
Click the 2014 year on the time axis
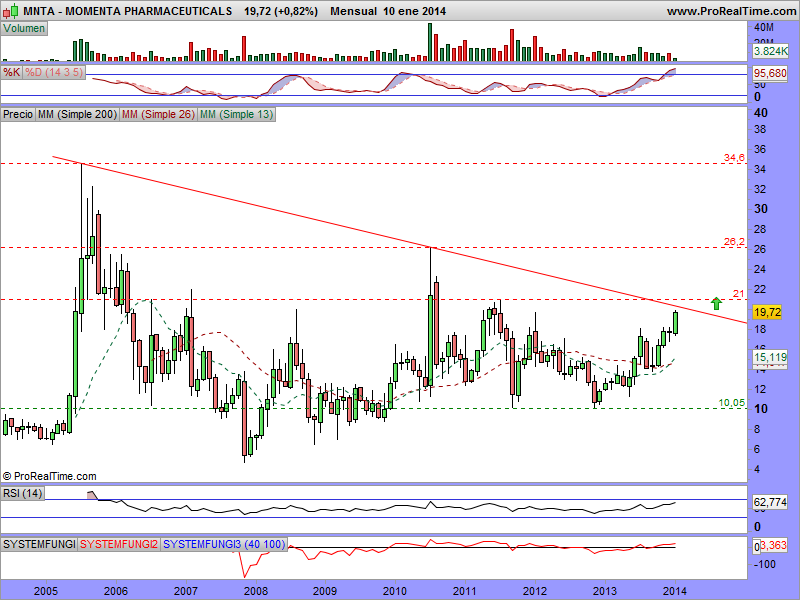point(675,591)
